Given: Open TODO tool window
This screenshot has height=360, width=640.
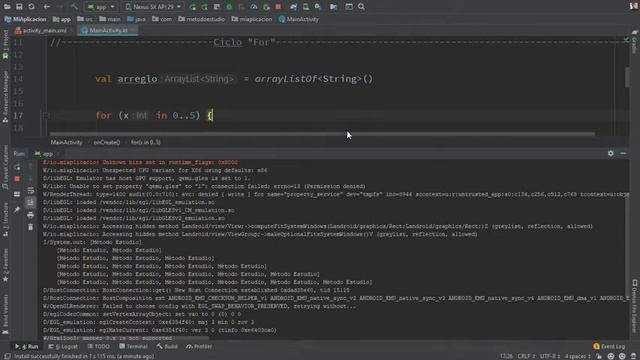Looking at the screenshot, I should [x=99, y=347].
